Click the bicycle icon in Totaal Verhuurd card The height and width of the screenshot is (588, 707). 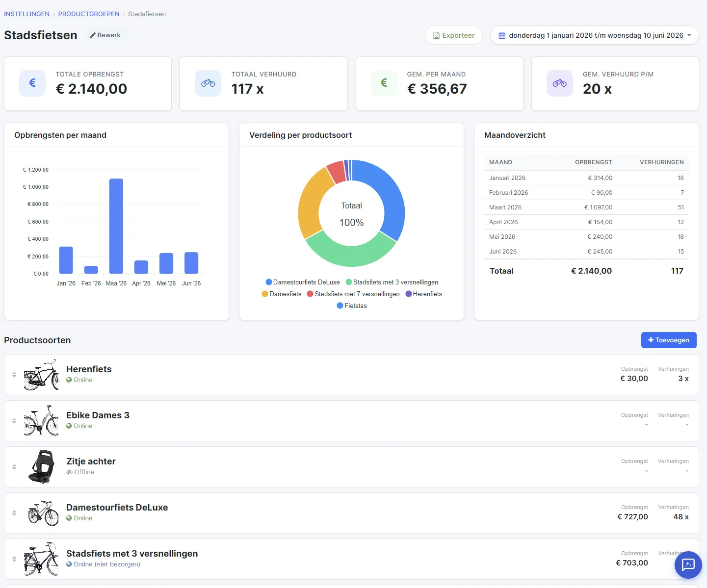(x=208, y=83)
